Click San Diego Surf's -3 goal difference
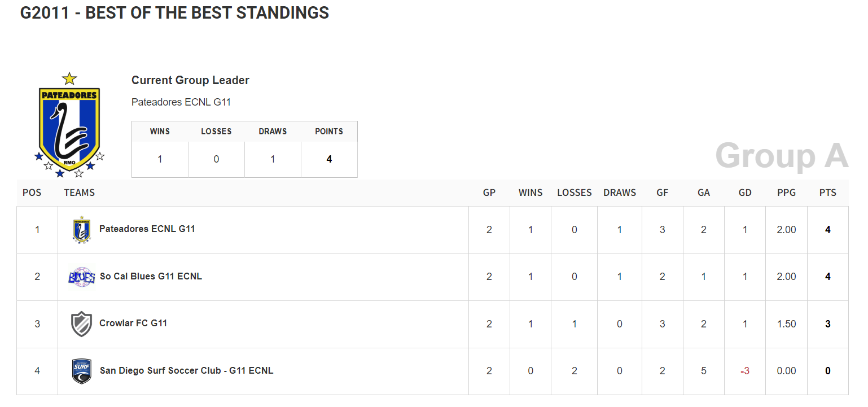This screenshot has width=868, height=407. pos(745,371)
